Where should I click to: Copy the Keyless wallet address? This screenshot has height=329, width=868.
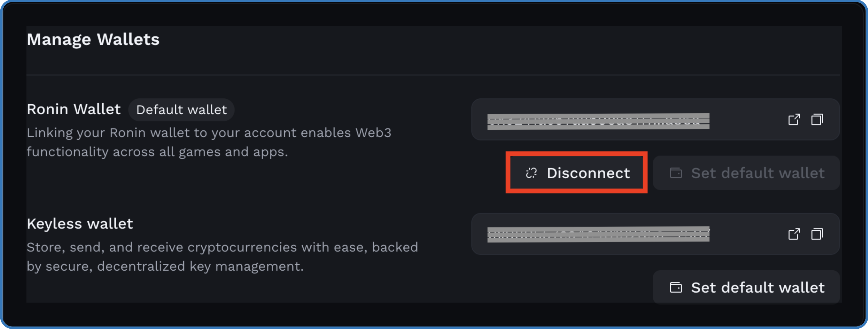pyautogui.click(x=817, y=234)
